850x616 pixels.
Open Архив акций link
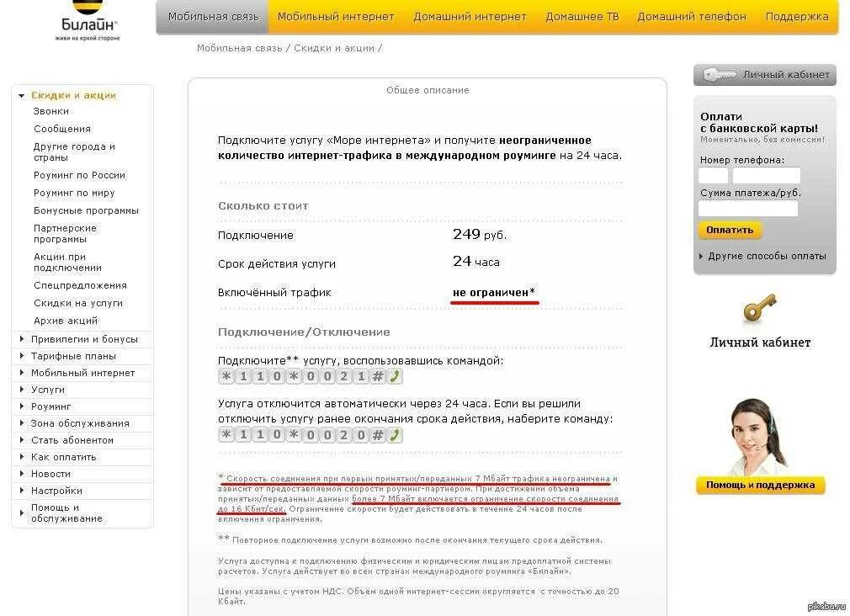pyautogui.click(x=66, y=321)
